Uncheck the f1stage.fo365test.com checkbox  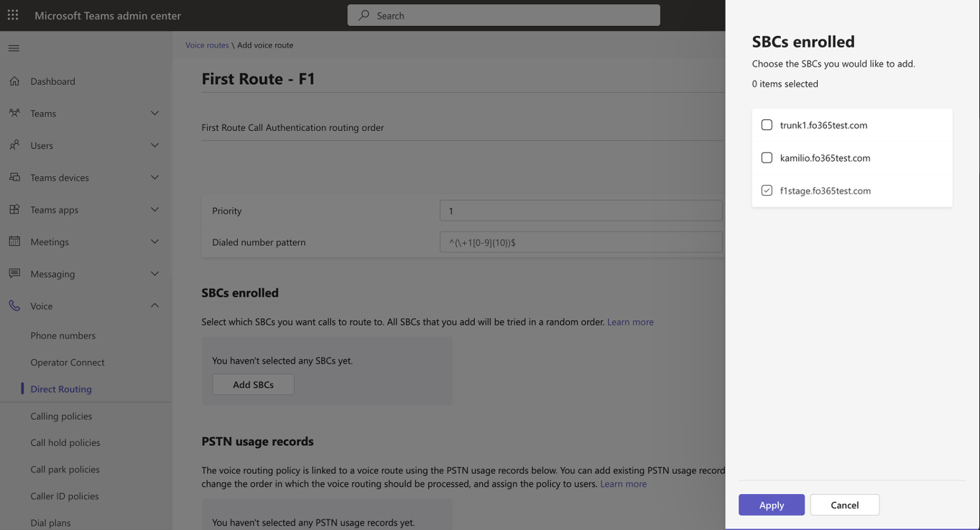coord(767,191)
